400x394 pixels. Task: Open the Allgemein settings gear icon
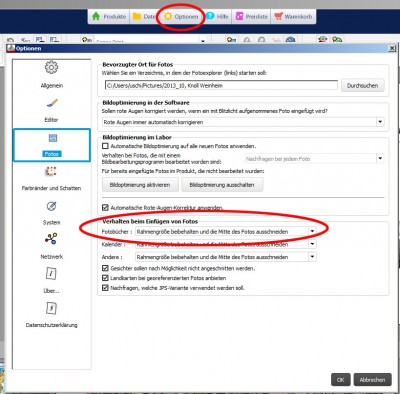pyautogui.click(x=51, y=67)
